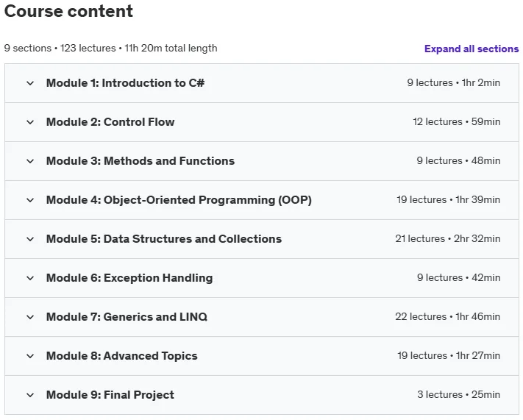
Task: Expand Module 7: Generics and LINQ title
Action: (127, 316)
